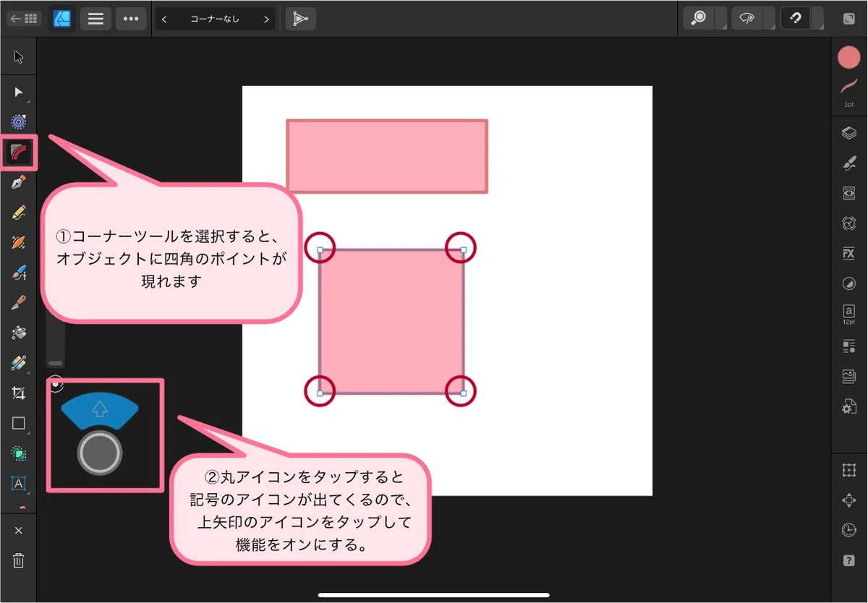The image size is (868, 603).
Task: Select the Vector Crop tool
Action: pyautogui.click(x=19, y=393)
